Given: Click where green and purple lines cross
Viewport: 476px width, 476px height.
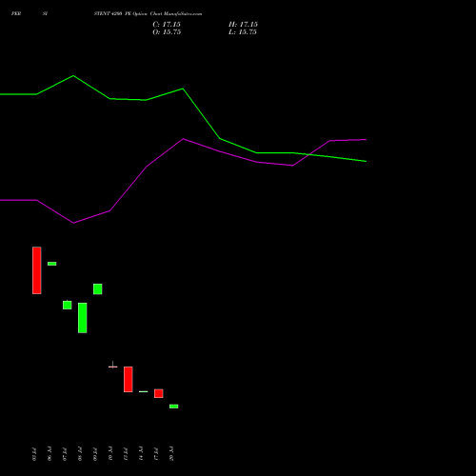Looking at the screenshot, I should 308,154.
